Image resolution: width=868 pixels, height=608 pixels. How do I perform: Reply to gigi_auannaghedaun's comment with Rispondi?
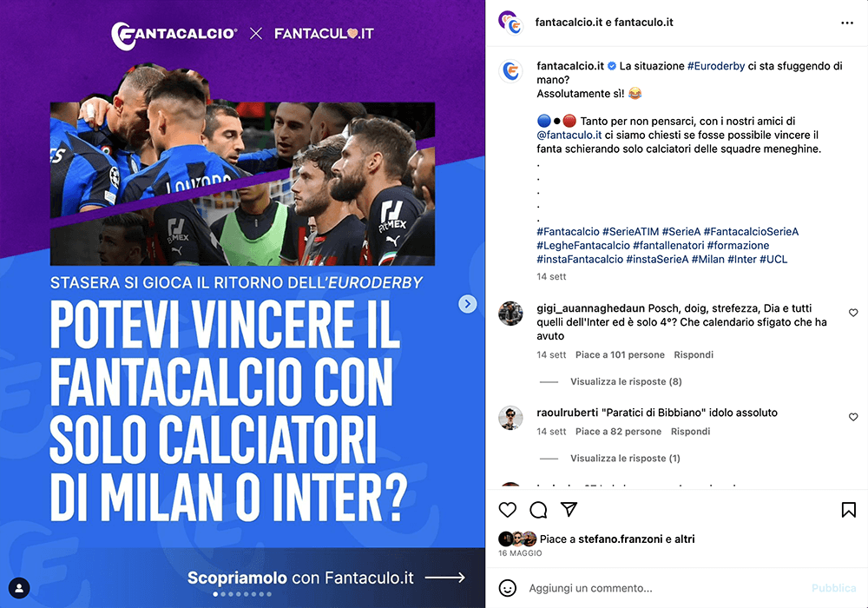click(x=693, y=355)
